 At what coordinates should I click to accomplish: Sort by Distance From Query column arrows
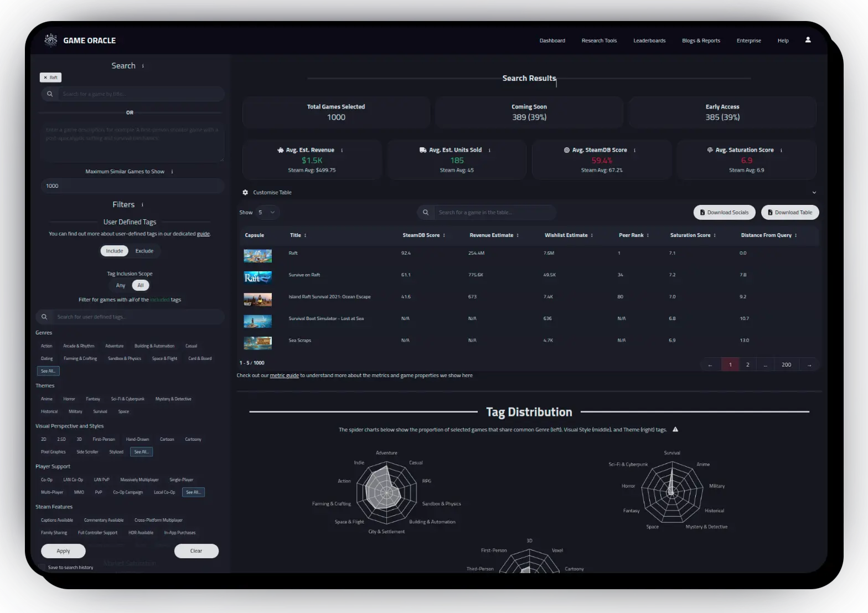(x=795, y=235)
